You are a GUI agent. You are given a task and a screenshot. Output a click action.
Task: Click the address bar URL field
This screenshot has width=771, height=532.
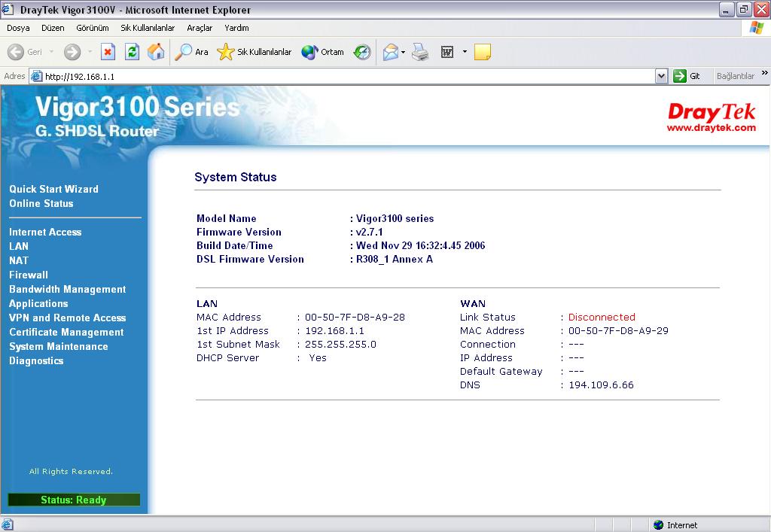[x=346, y=76]
